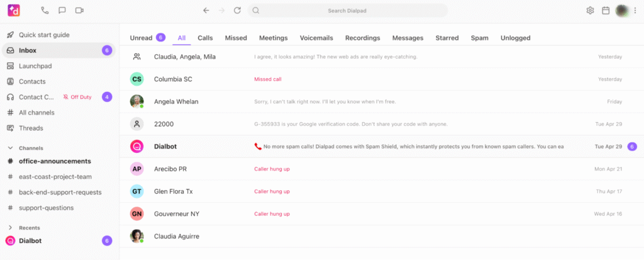Collapse the Channels section
Image resolution: width=644 pixels, height=260 pixels.
click(x=10, y=148)
